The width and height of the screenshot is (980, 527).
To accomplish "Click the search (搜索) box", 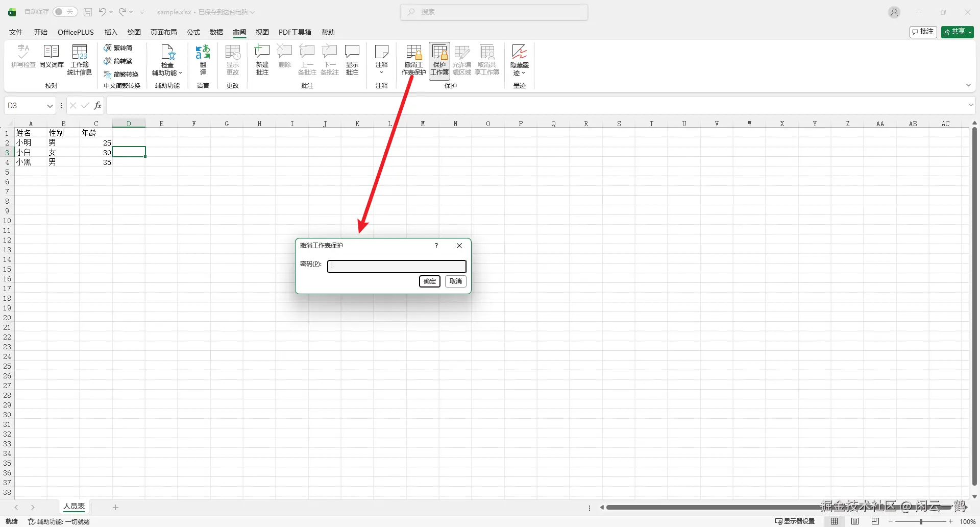I will [x=494, y=12].
